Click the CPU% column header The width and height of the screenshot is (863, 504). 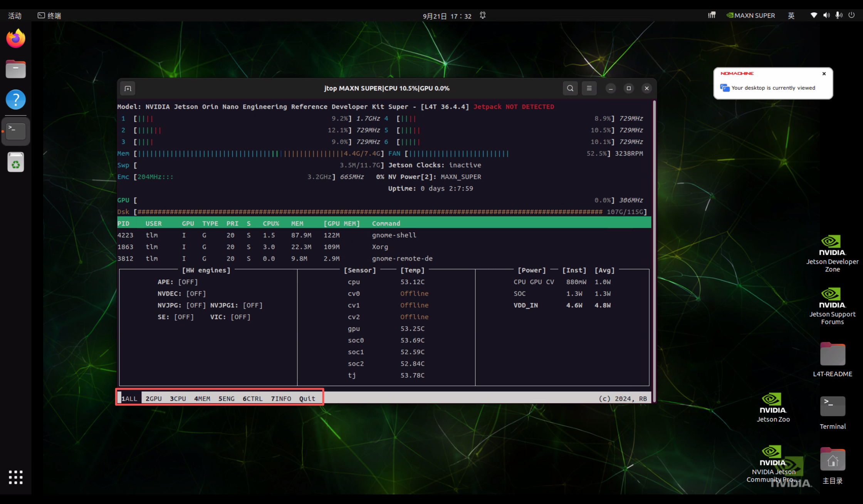pyautogui.click(x=271, y=223)
